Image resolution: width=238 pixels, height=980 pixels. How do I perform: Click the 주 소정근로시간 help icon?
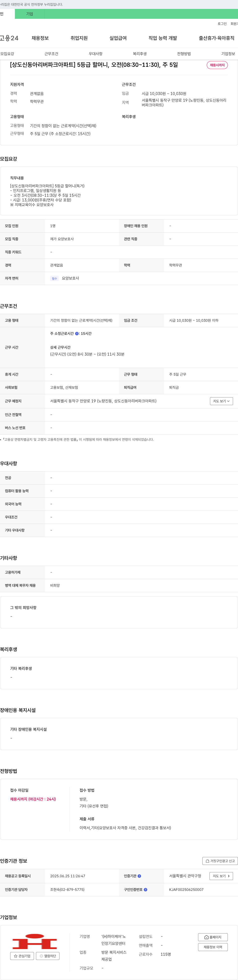pos(77,334)
